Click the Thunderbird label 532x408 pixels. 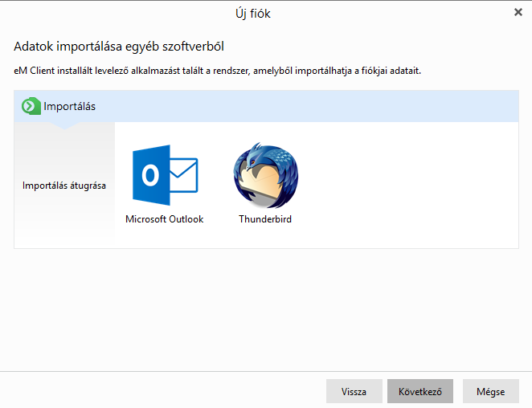click(265, 219)
